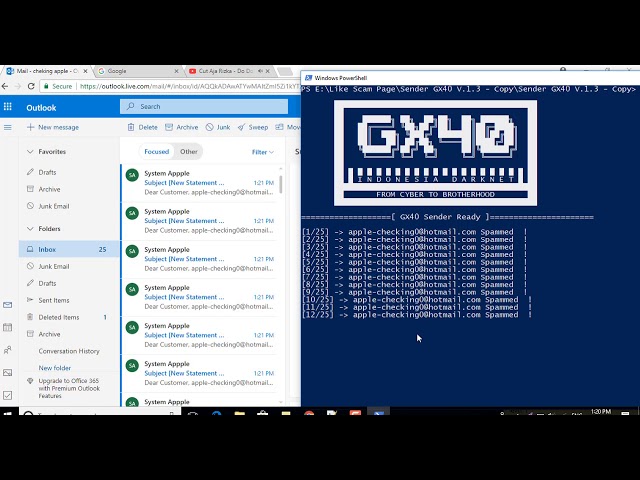The width and height of the screenshot is (640, 480).
Task: Open the Tasks checkmark icon in left rail
Action: pyautogui.click(x=8, y=395)
